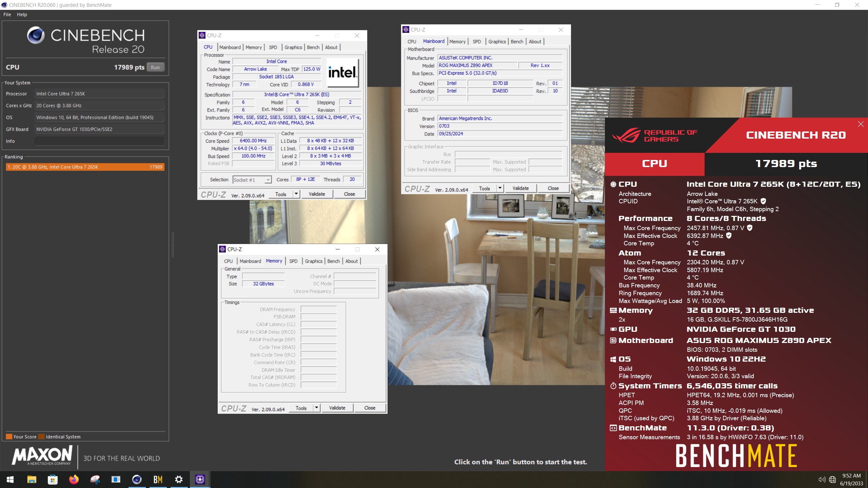Expand Tools dropdown arrow in Memory CPU-Z window
This screenshot has height=488, width=868.
(x=317, y=408)
